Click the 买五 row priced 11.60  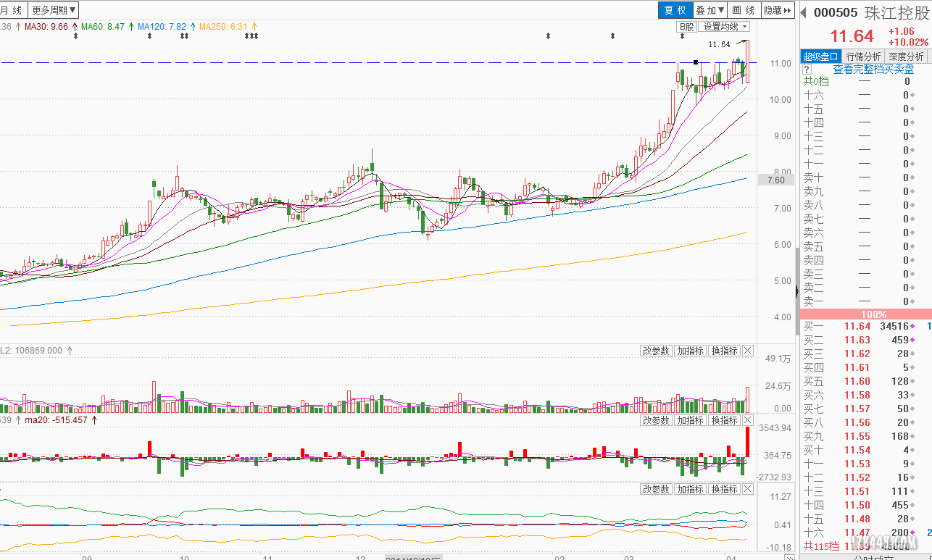click(x=865, y=381)
